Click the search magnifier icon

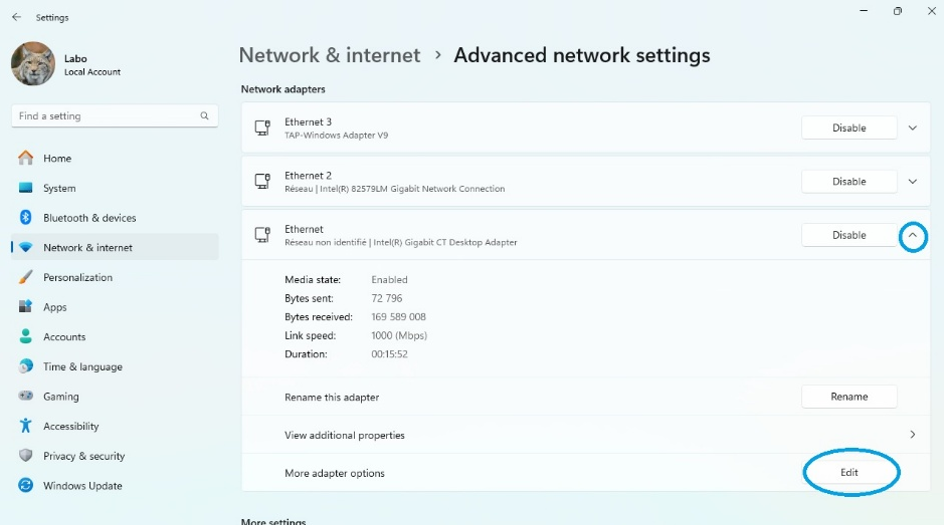click(205, 116)
